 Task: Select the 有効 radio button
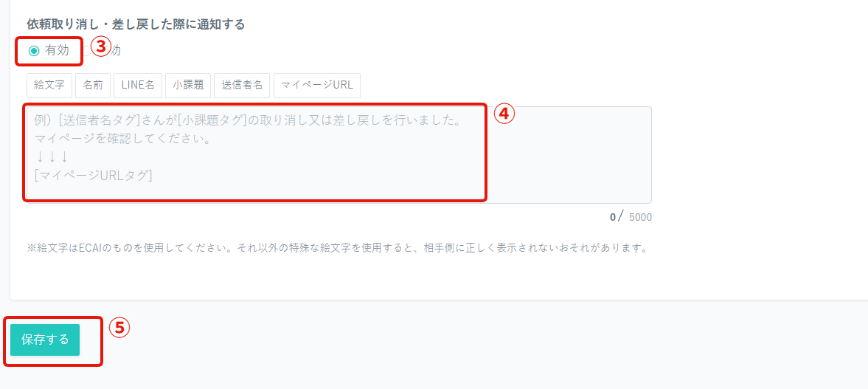34,51
